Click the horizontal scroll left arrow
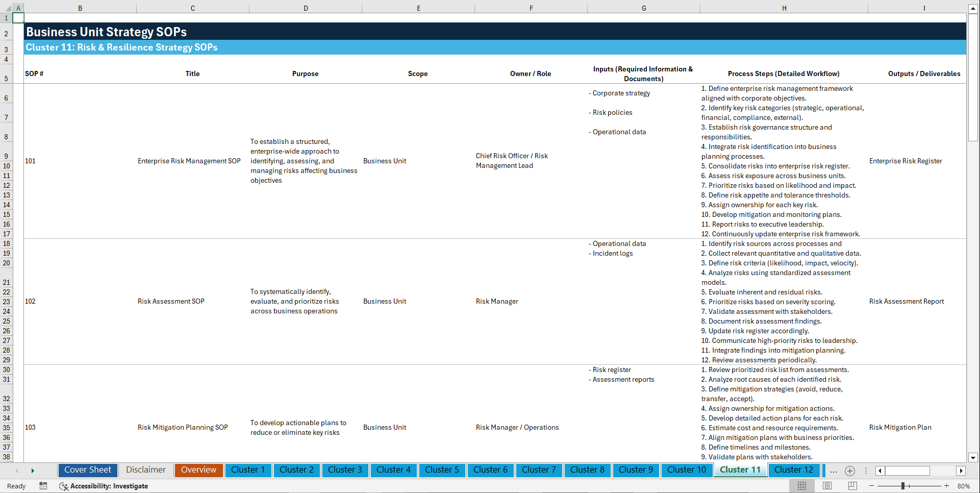 point(880,471)
